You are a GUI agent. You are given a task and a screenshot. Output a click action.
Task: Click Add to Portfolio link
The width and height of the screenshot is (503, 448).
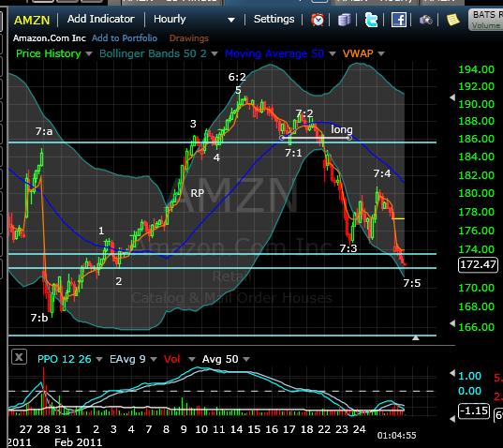[x=125, y=38]
